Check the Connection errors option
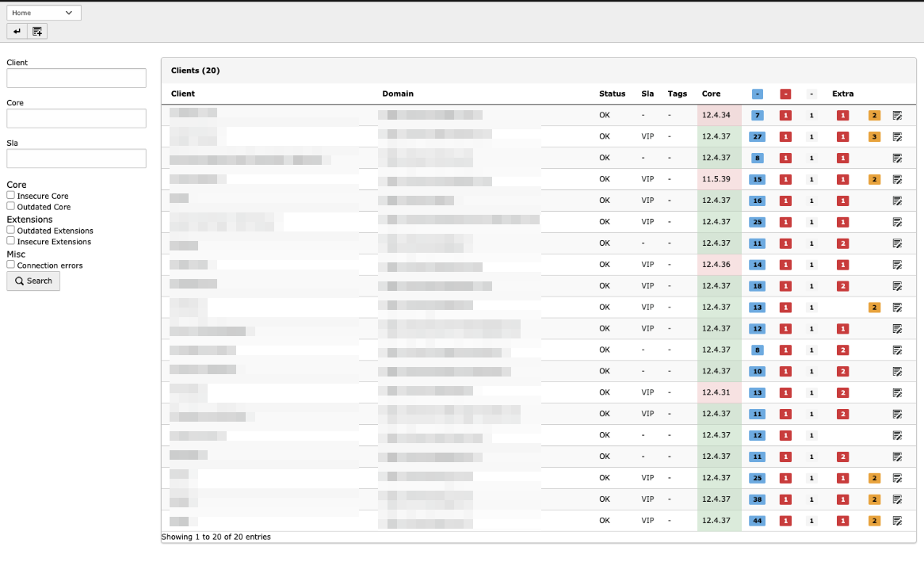Screen dimensions: 924x562 [x=11, y=265]
